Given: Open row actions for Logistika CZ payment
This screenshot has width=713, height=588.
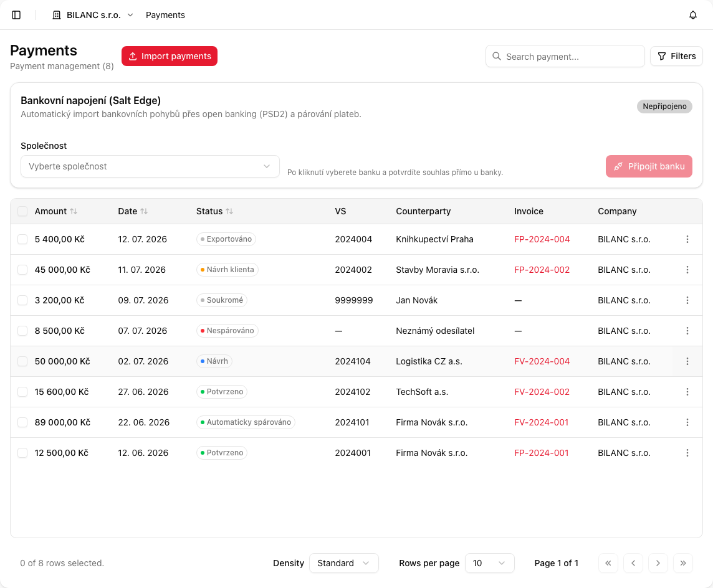Looking at the screenshot, I should pyautogui.click(x=687, y=361).
